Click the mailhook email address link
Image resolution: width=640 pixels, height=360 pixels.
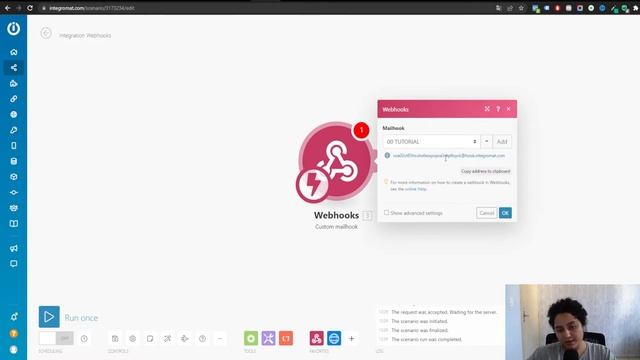pos(449,156)
